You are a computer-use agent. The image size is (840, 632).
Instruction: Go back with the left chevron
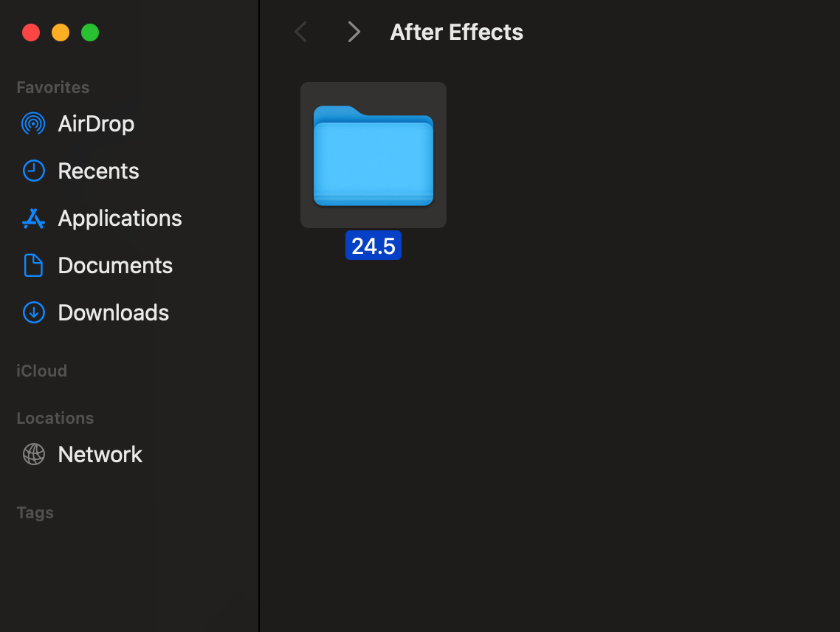[x=300, y=32]
